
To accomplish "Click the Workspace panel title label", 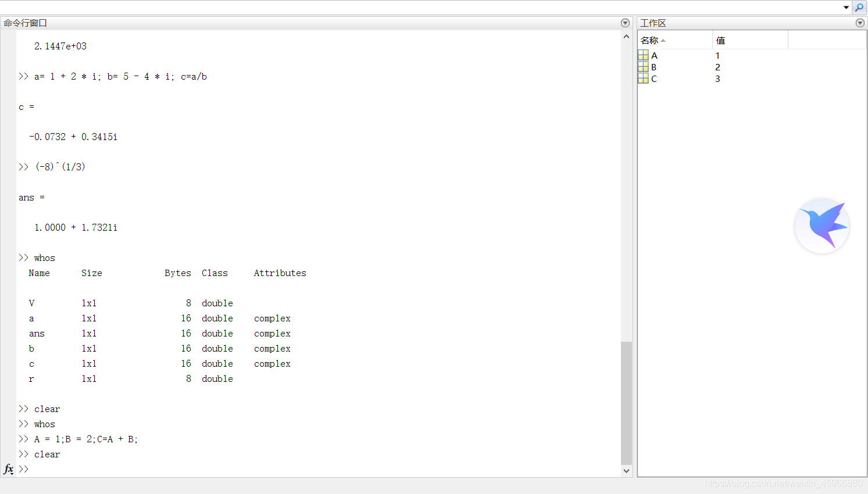I will tap(653, 23).
